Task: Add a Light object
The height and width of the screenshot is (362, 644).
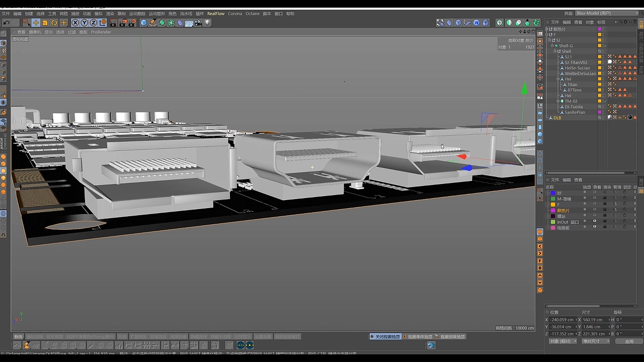Action: 207,23
